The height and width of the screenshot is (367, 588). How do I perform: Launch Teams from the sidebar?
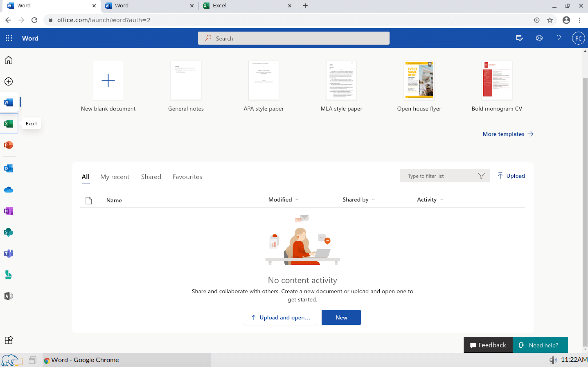pyautogui.click(x=9, y=253)
